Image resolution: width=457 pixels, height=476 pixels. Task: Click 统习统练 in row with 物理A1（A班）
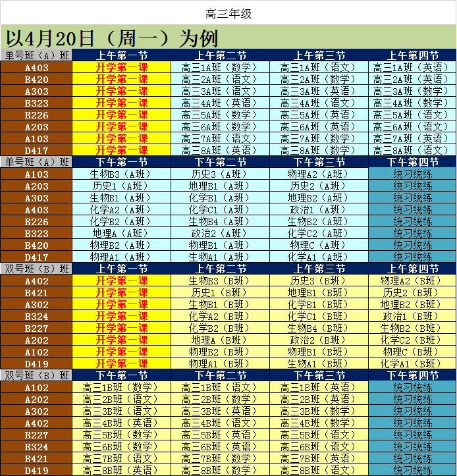[x=412, y=257]
